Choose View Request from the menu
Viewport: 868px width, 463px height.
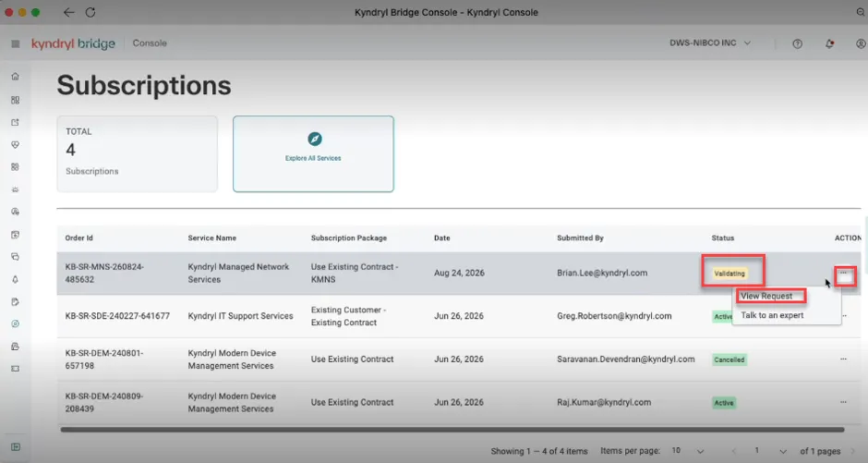[766, 297]
